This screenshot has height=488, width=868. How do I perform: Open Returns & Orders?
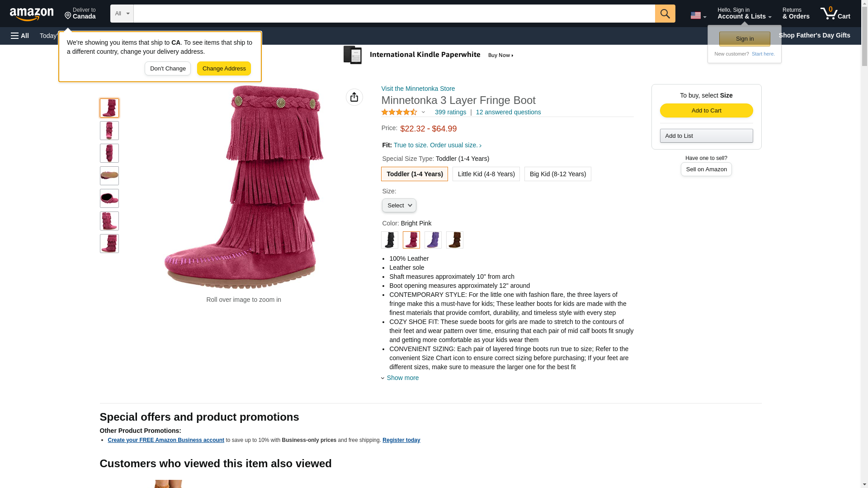click(x=796, y=14)
